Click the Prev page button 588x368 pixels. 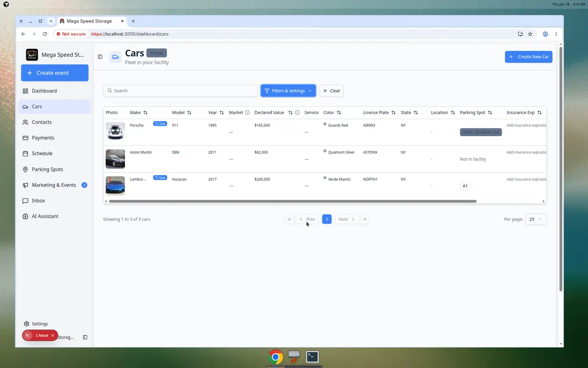click(307, 219)
